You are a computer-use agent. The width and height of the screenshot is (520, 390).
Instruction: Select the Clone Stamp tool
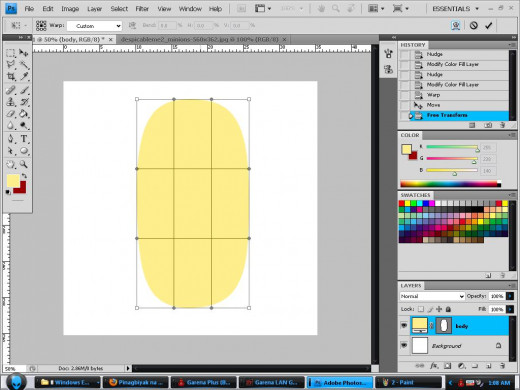[11, 102]
